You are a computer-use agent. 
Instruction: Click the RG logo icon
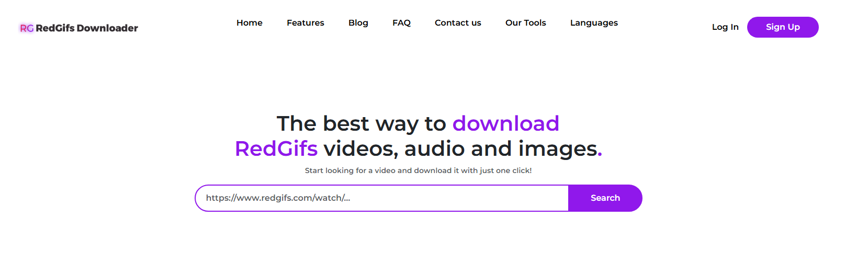(x=26, y=28)
